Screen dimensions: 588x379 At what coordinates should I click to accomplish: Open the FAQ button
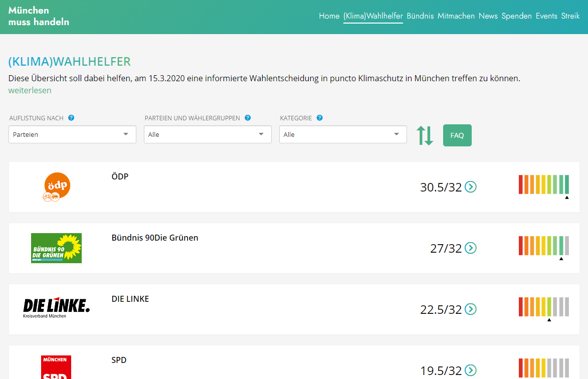click(457, 135)
